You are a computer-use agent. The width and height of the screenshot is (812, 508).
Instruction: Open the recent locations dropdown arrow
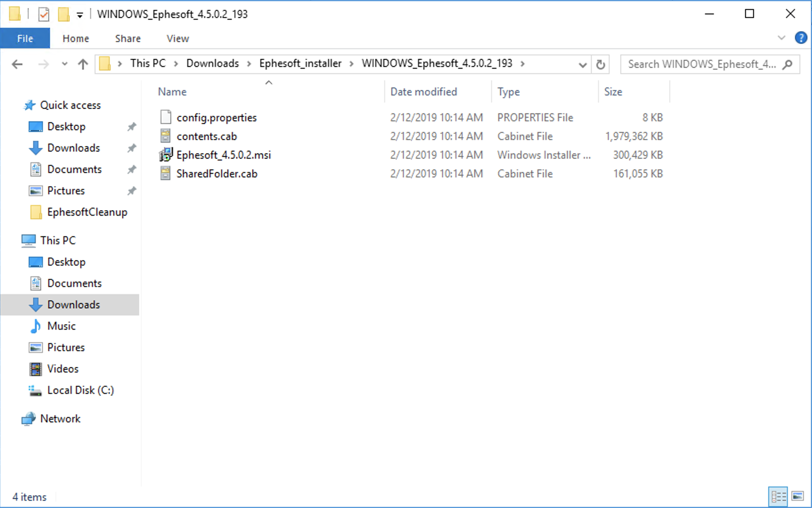pyautogui.click(x=65, y=64)
